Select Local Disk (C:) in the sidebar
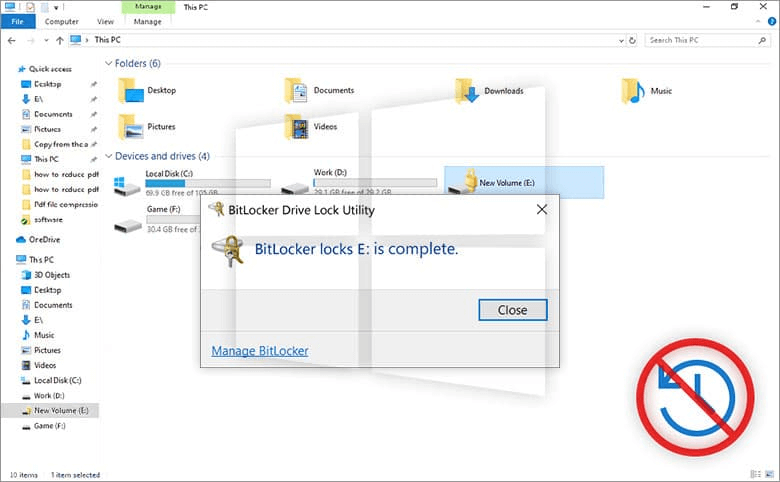Screen dimensions: 780x482 [x=51, y=381]
